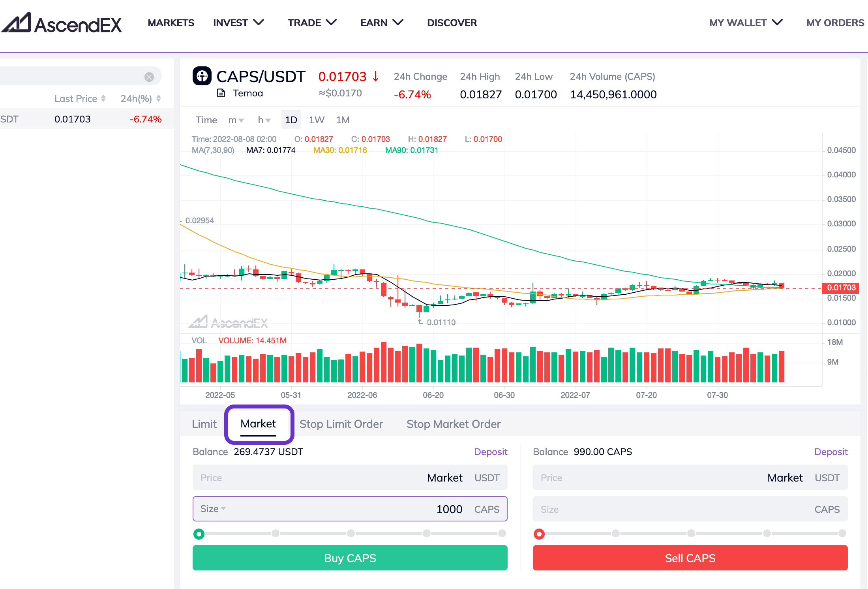
Task: Click the CAPS/USDT pair title
Action: point(261,76)
